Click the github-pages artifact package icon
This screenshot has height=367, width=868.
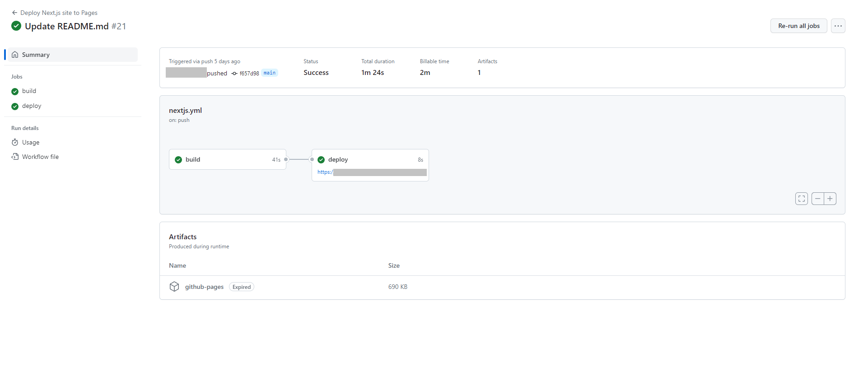tap(174, 287)
